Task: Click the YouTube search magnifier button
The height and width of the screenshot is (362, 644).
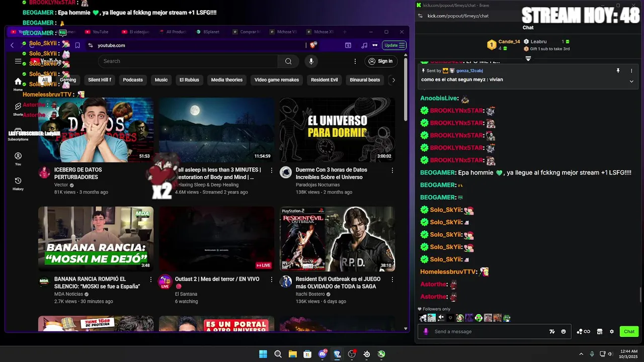Action: pyautogui.click(x=288, y=61)
